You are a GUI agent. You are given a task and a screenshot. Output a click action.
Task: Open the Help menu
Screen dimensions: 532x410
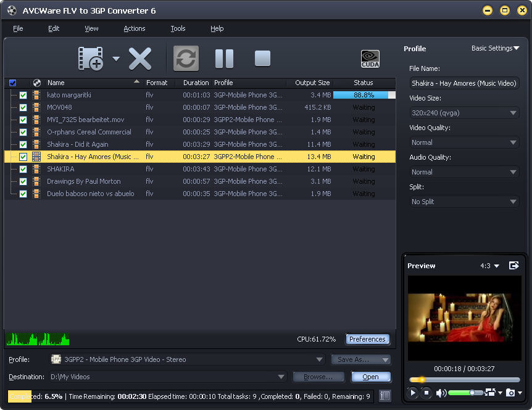pos(217,28)
